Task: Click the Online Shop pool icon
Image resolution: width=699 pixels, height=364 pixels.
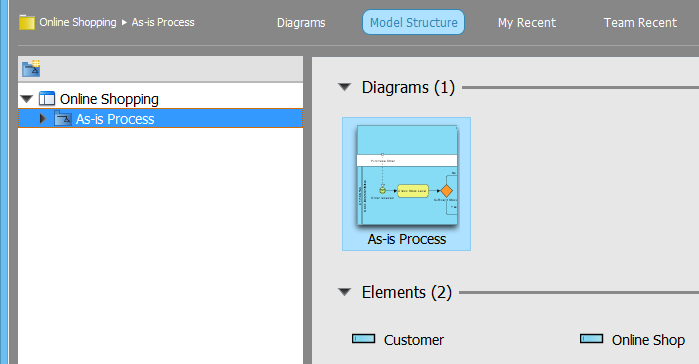Action: [592, 339]
